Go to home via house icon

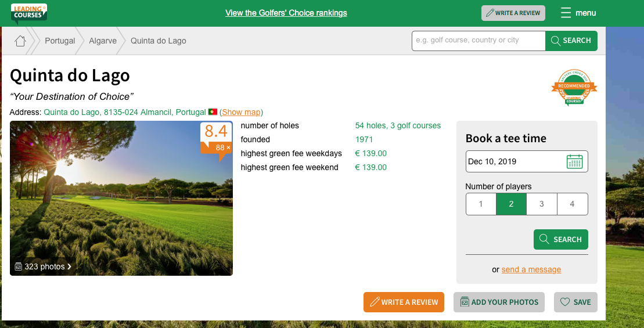click(x=20, y=41)
